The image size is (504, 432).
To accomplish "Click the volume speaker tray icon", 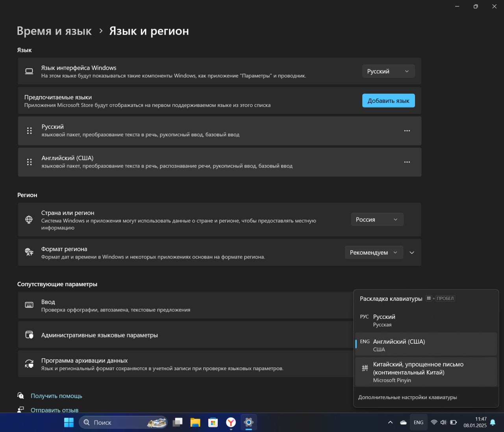I will (x=443, y=422).
